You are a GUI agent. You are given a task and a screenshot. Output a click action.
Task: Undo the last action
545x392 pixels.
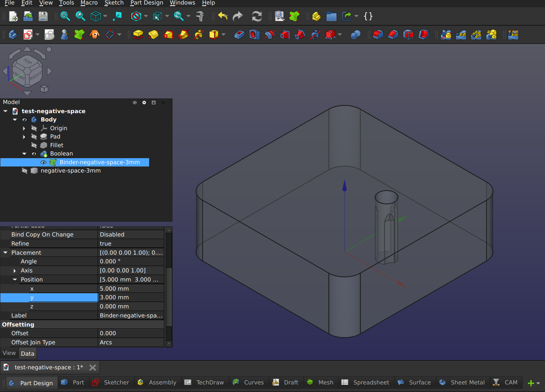point(223,16)
